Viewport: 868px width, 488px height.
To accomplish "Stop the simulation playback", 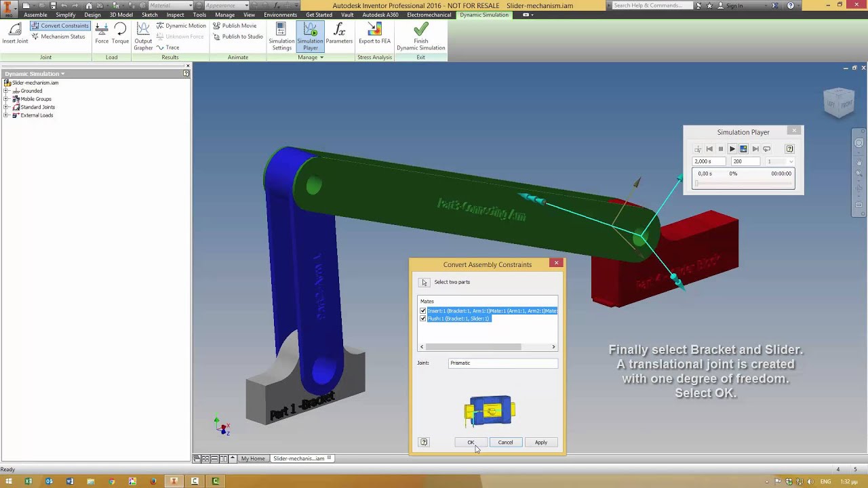I will [721, 149].
